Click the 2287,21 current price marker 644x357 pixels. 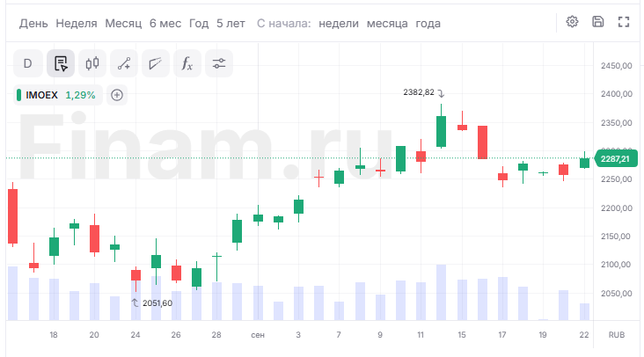[x=615, y=159]
